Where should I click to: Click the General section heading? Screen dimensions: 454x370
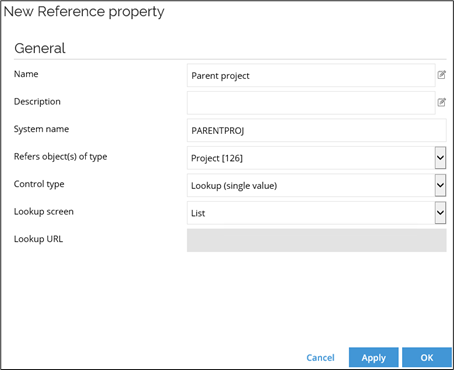click(40, 48)
